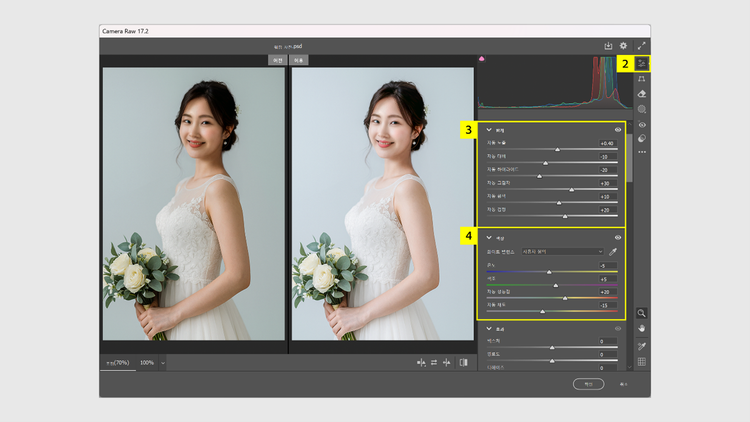Open the Masking tool

point(642,109)
